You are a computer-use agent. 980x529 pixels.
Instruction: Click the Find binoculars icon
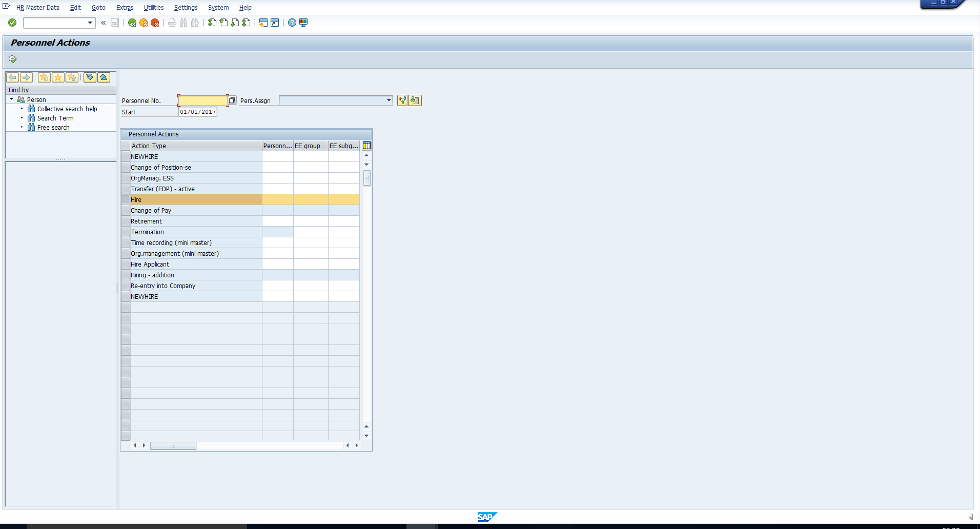(x=183, y=23)
